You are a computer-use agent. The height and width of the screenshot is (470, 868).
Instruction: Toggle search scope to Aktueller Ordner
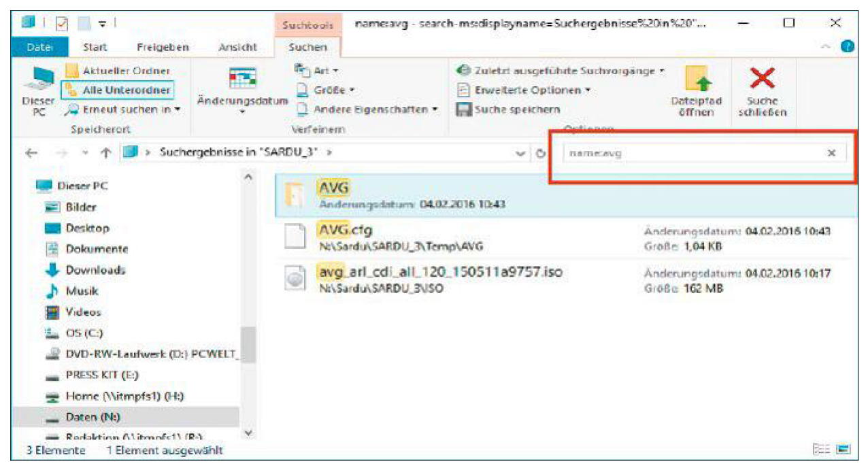click(117, 71)
